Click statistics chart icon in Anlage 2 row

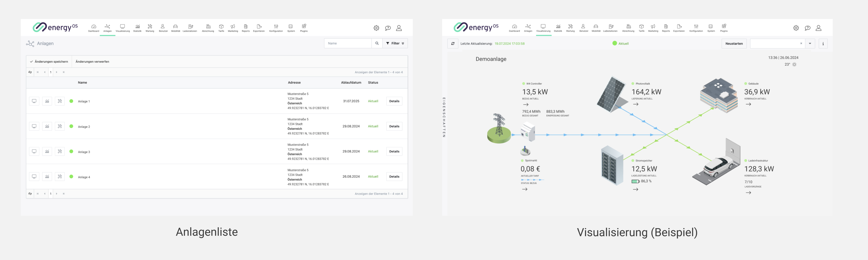[x=47, y=126]
